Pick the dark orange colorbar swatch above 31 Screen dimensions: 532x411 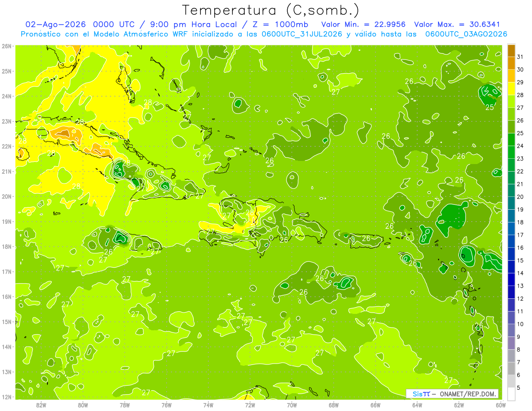pos(511,50)
